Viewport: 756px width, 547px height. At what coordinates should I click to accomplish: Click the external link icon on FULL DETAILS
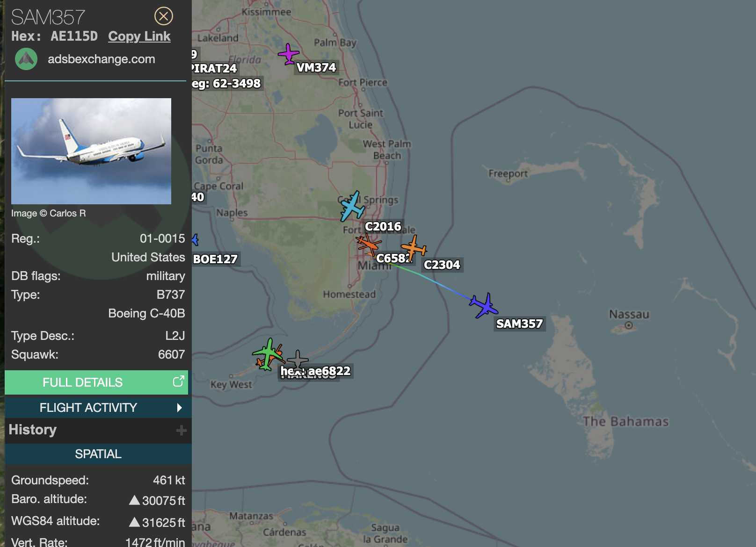click(178, 381)
